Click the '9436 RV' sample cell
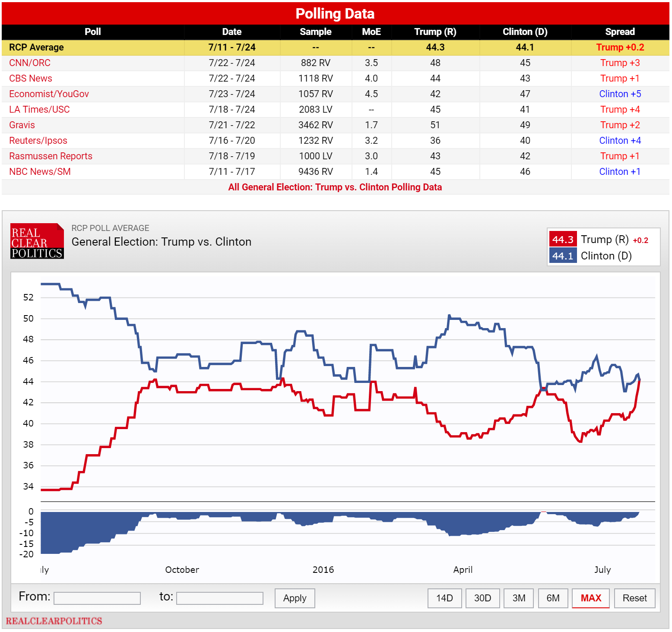This screenshot has height=632, width=672. 316,172
